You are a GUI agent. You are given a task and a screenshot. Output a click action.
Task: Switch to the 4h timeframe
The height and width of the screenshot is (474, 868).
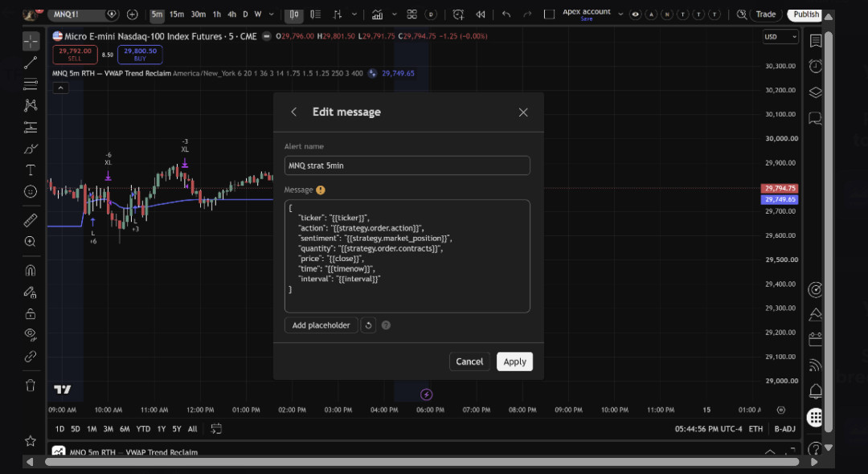pyautogui.click(x=232, y=14)
